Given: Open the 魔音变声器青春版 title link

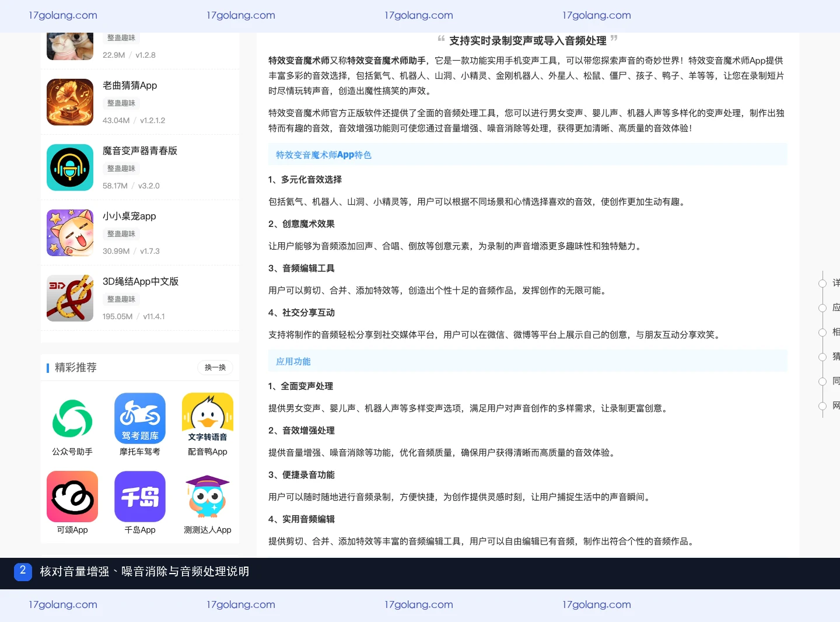Looking at the screenshot, I should point(140,151).
